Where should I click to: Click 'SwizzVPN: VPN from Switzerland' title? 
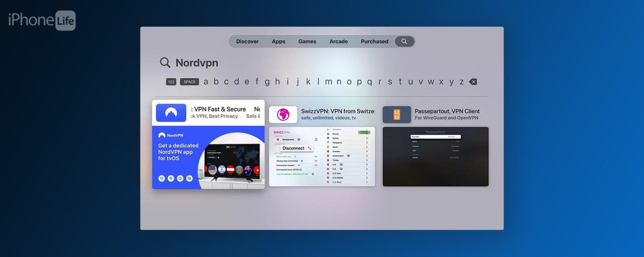coord(337,111)
